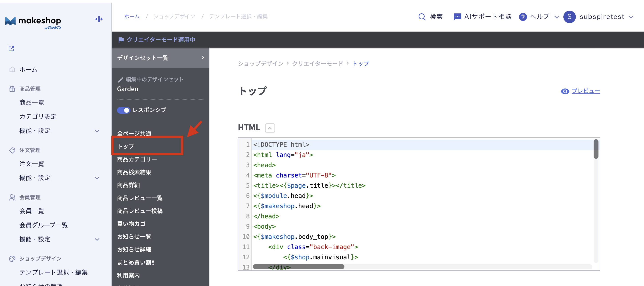Open AIサポート相談 chat icon
Viewport: 644px width, 286px height.
pyautogui.click(x=457, y=17)
